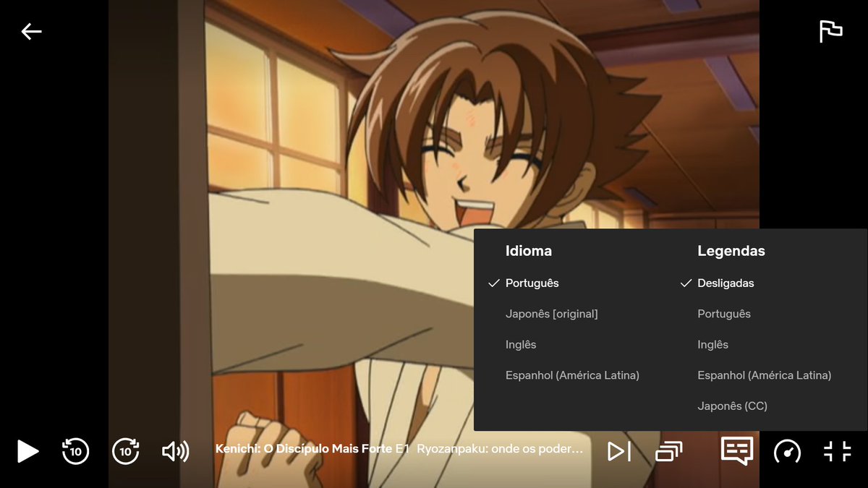Play the video
Viewport: 868px width, 488px height.
[x=27, y=451]
